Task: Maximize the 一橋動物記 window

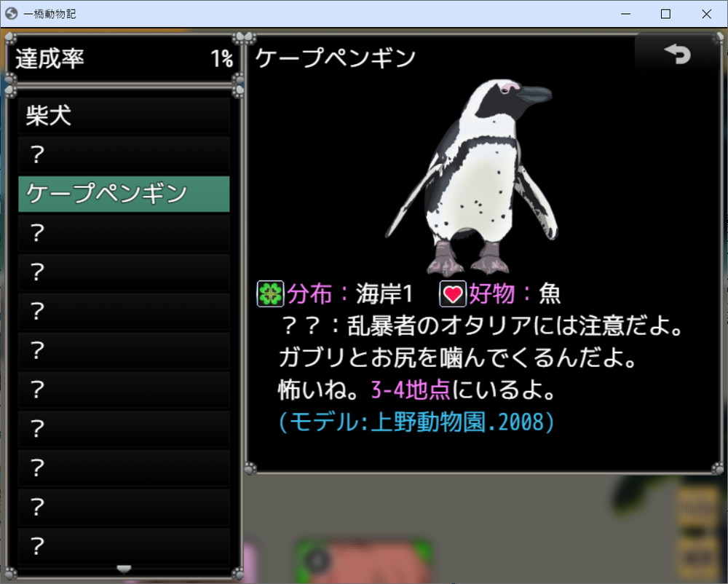Action: [x=665, y=14]
